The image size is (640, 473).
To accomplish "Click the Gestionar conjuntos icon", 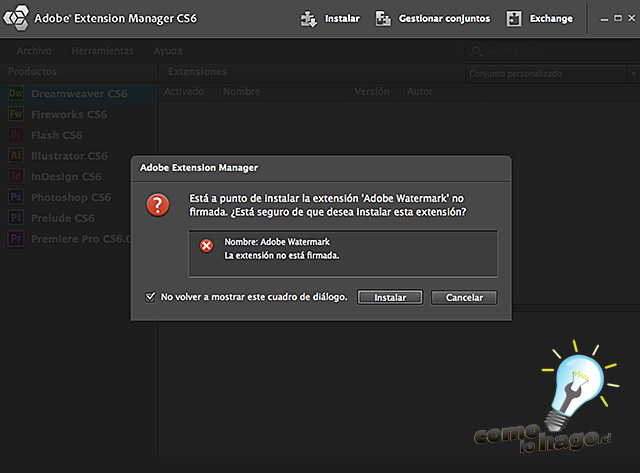I will tap(383, 19).
